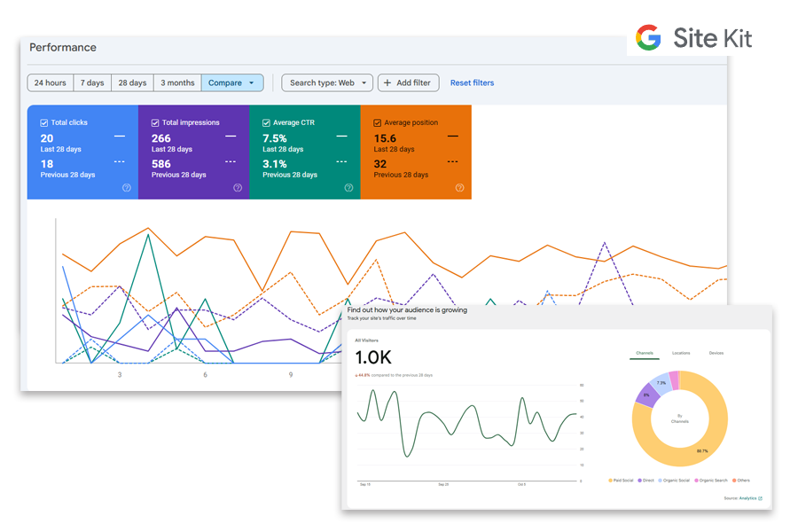This screenshot has height=532, width=798.
Task: Toggle the Total impressions checkbox
Action: pos(155,123)
